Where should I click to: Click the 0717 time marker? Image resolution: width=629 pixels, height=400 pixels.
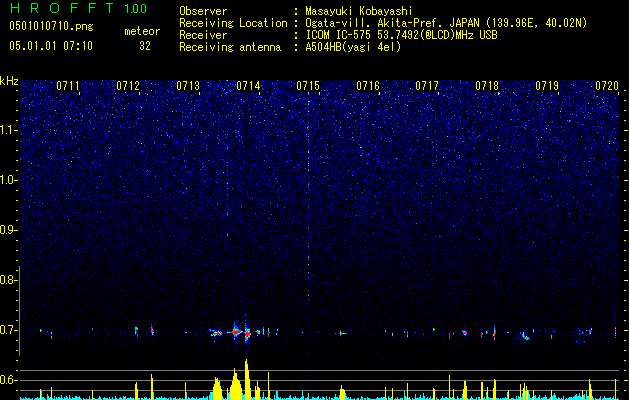[427, 86]
